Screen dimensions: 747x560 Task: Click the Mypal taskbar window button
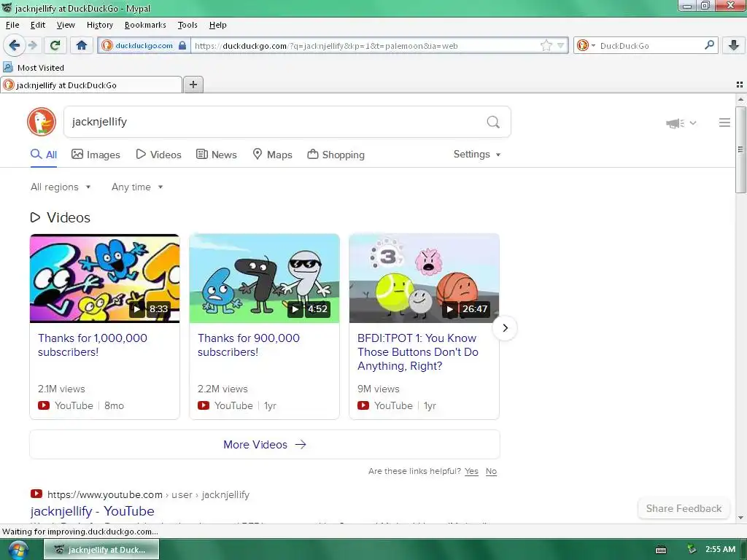tap(101, 550)
